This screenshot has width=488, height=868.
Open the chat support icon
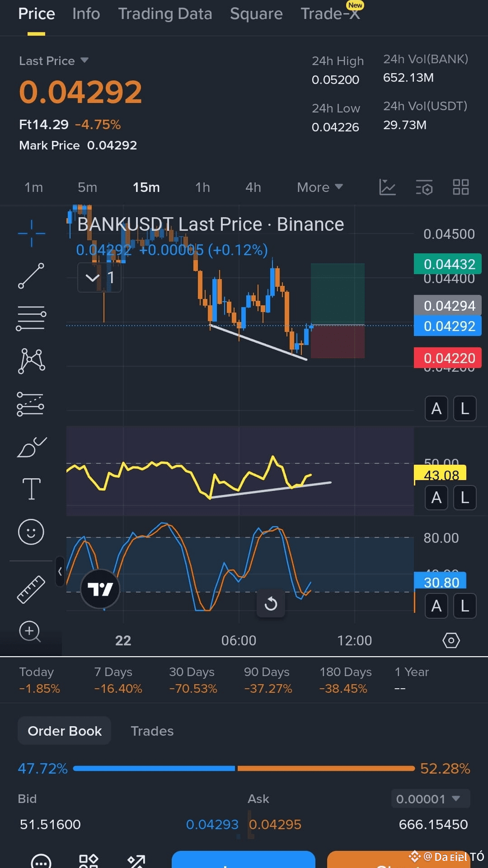tap(41, 862)
